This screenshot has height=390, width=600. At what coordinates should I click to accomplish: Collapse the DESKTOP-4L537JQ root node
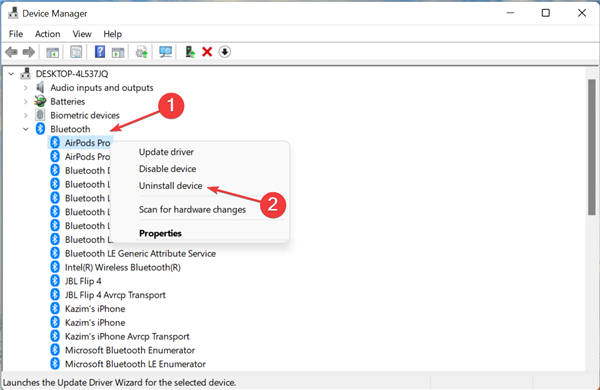(11, 73)
